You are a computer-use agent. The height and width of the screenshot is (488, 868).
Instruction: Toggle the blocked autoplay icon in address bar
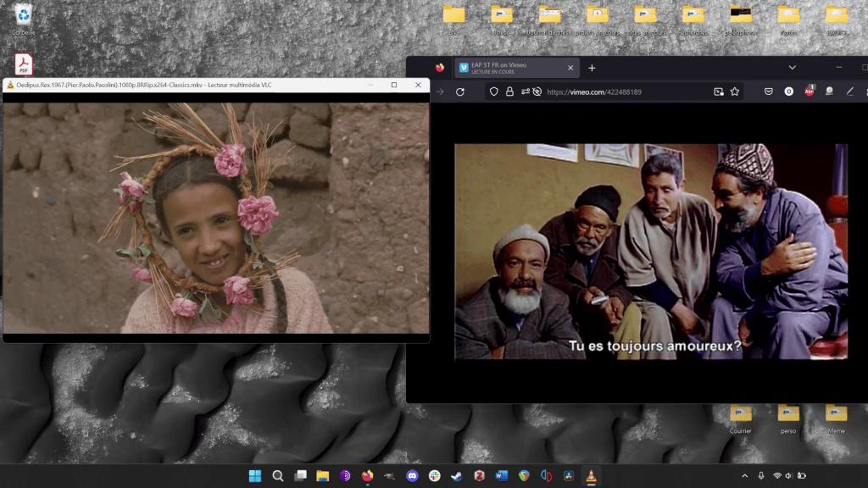(537, 91)
